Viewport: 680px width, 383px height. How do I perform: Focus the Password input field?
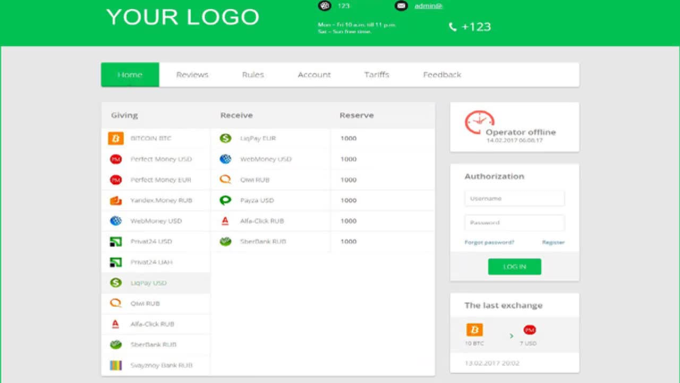(514, 223)
